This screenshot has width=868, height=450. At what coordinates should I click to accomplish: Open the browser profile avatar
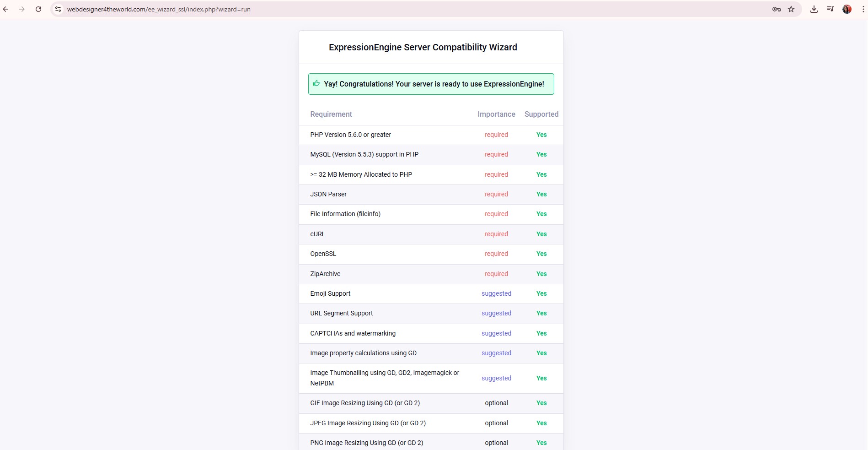point(847,9)
